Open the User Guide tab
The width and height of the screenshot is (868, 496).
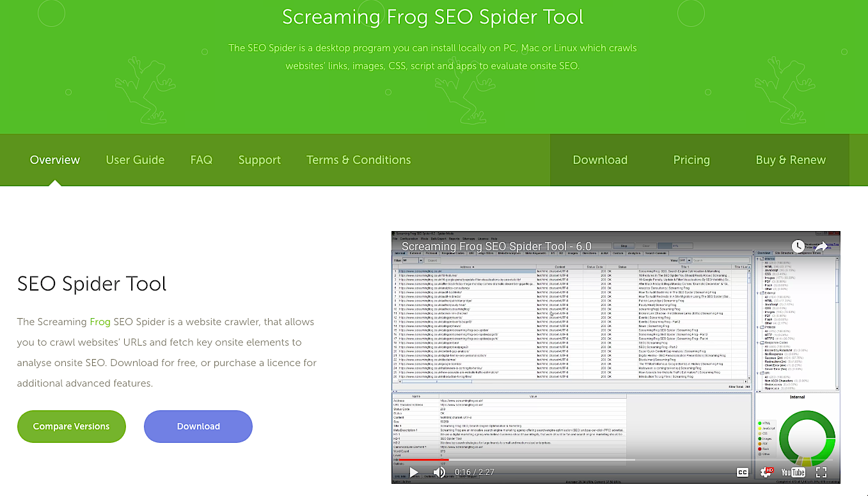135,160
